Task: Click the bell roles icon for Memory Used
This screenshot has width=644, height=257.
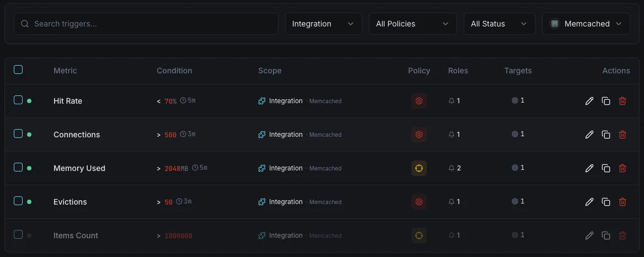Action: [x=452, y=168]
